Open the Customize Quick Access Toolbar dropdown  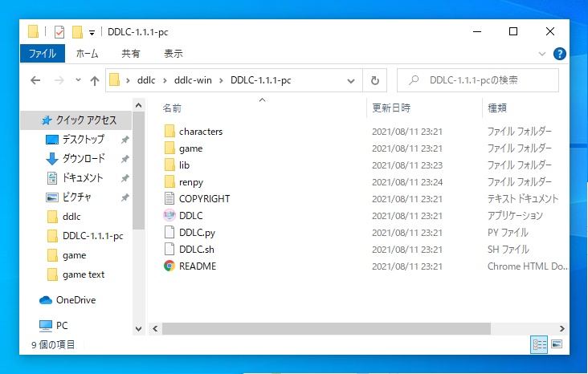[92, 33]
